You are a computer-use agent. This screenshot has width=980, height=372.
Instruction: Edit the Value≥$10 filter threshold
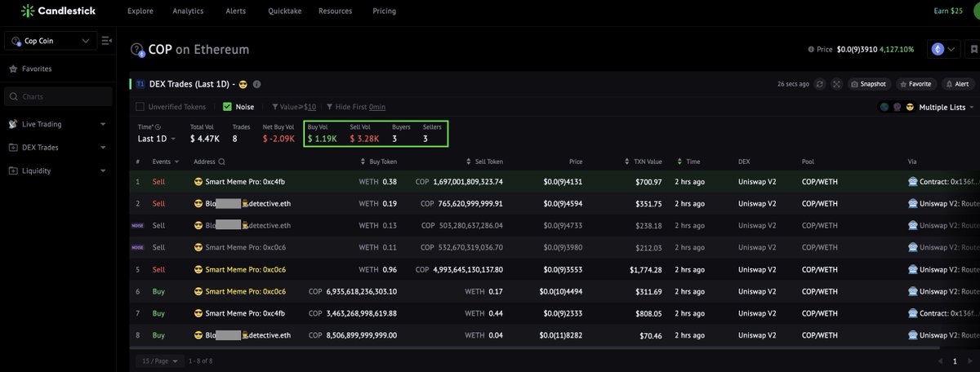pos(299,107)
